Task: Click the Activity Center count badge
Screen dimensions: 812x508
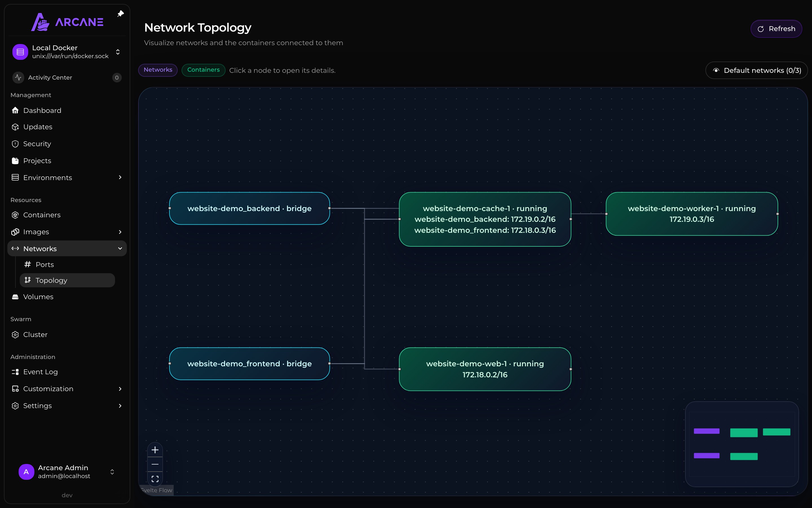Action: (117, 78)
